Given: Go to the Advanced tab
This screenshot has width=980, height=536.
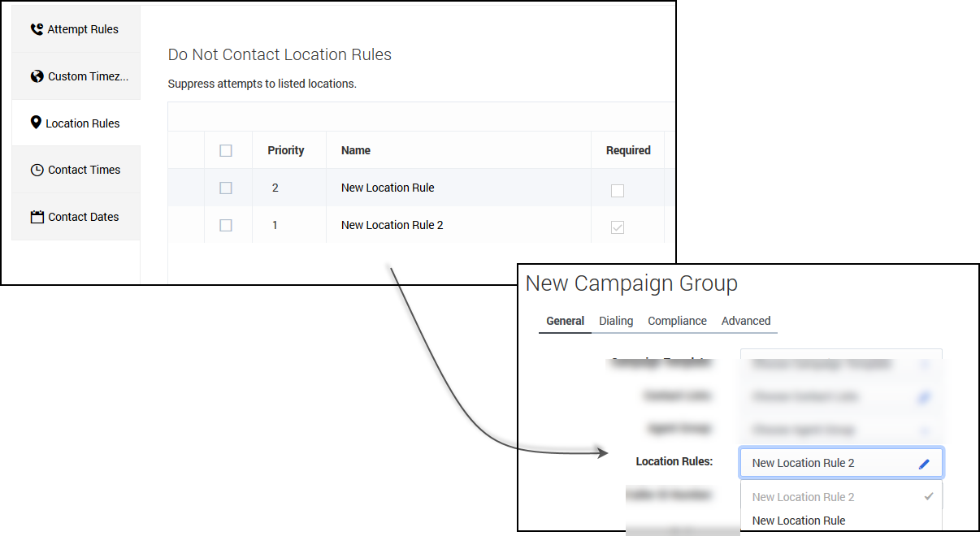Looking at the screenshot, I should (x=745, y=321).
